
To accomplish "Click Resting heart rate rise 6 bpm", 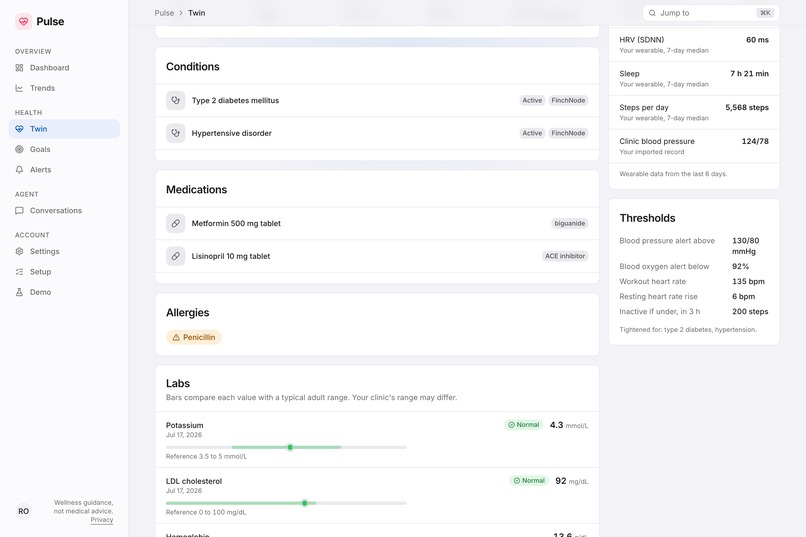I will coord(743,297).
